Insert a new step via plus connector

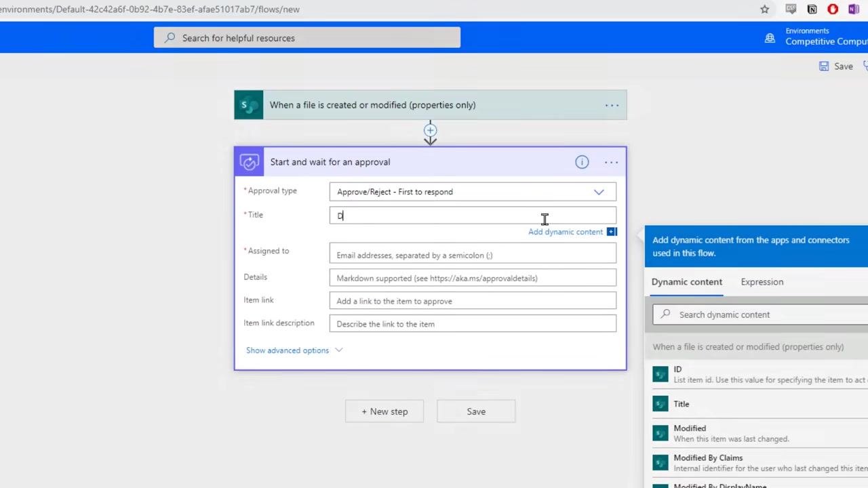pyautogui.click(x=430, y=130)
